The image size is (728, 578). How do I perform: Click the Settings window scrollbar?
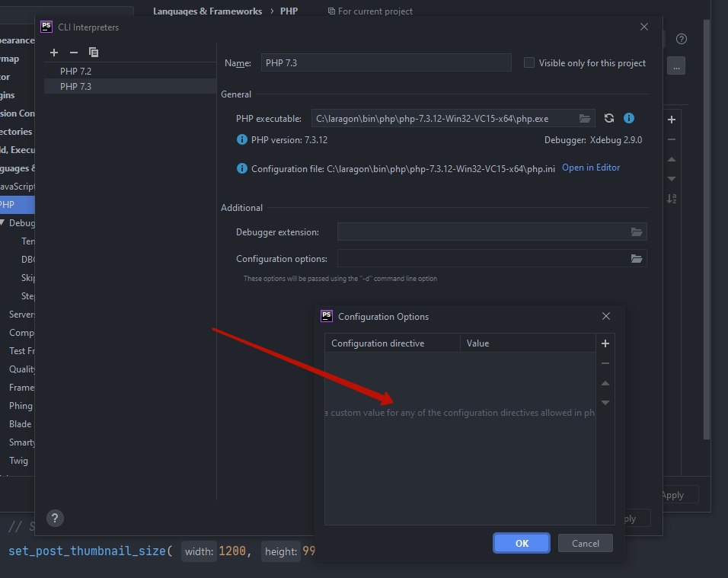706,229
